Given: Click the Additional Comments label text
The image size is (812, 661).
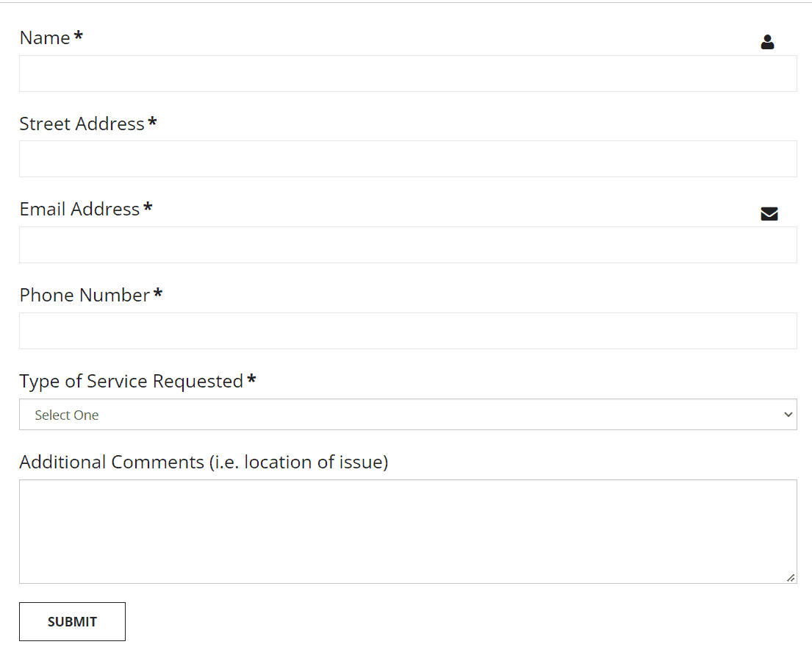Looking at the screenshot, I should (x=204, y=462).
